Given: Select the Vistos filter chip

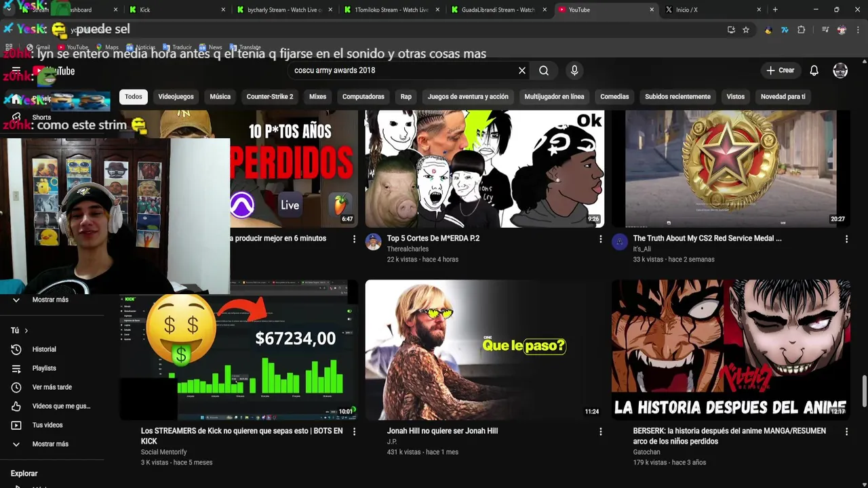Looking at the screenshot, I should pos(735,97).
